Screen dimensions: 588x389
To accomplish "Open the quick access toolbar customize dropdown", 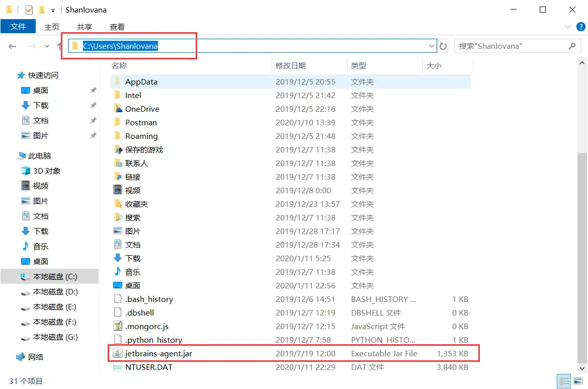I will [x=53, y=10].
